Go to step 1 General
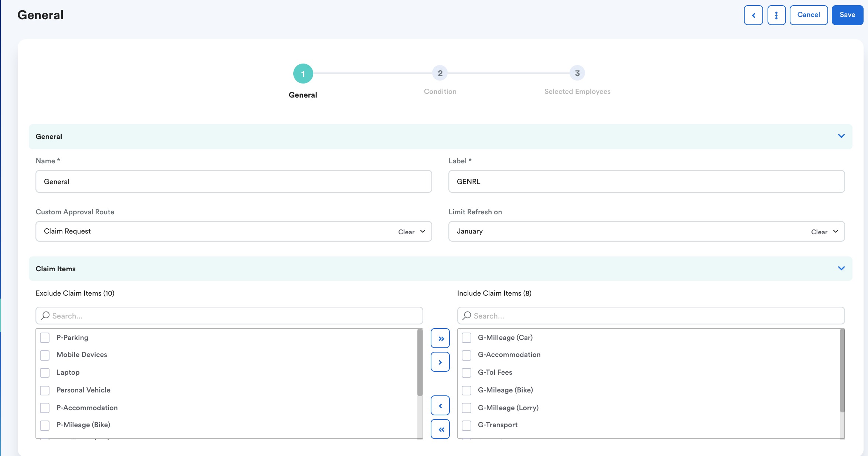The height and width of the screenshot is (456, 868). (x=303, y=74)
